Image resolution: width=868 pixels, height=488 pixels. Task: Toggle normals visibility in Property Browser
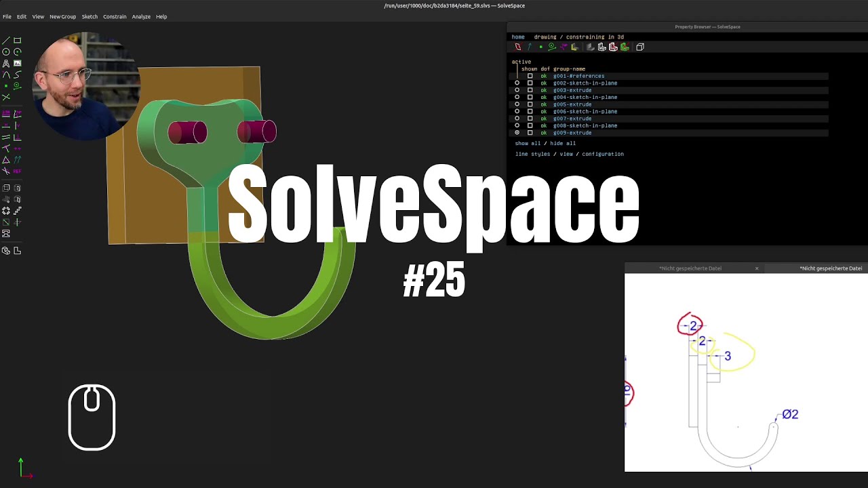pyautogui.click(x=530, y=47)
